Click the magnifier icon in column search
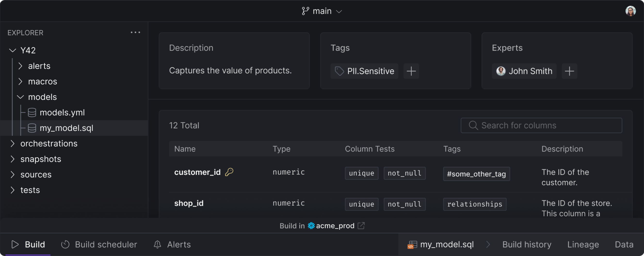Screen dimensions: 644x256 (473, 125)
